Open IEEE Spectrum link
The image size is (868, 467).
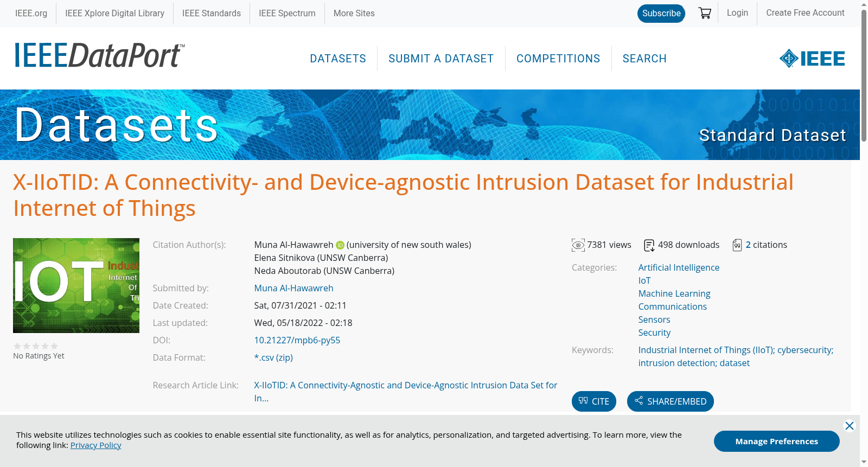tap(287, 13)
